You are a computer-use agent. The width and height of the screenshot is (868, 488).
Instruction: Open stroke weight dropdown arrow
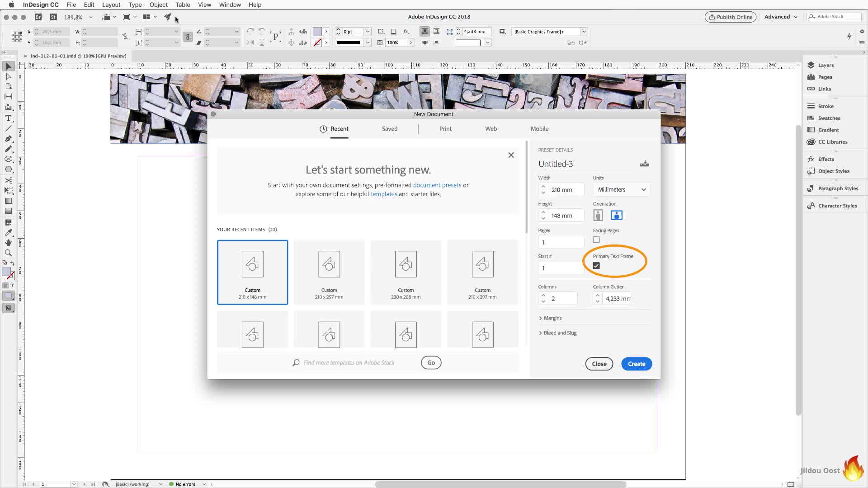point(368,32)
